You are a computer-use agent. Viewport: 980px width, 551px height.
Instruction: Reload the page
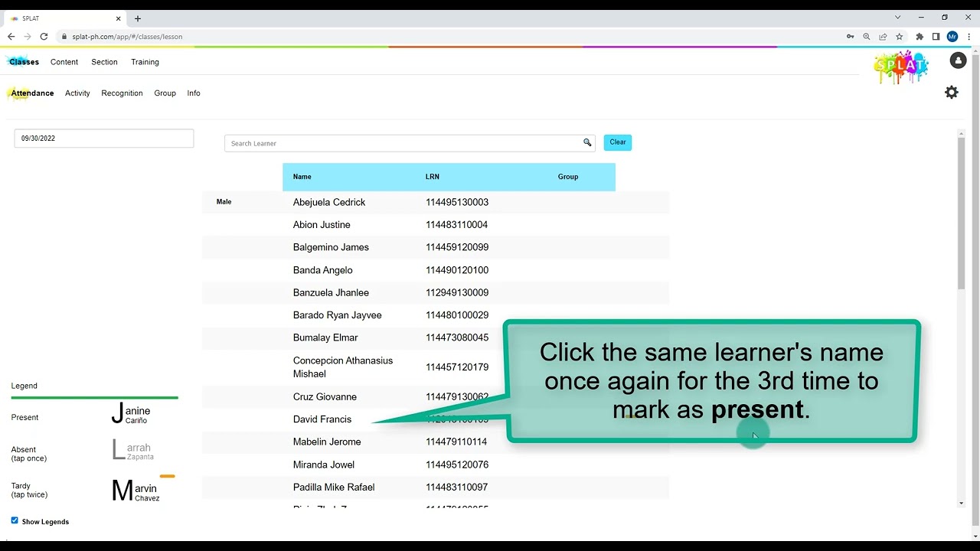tap(44, 37)
